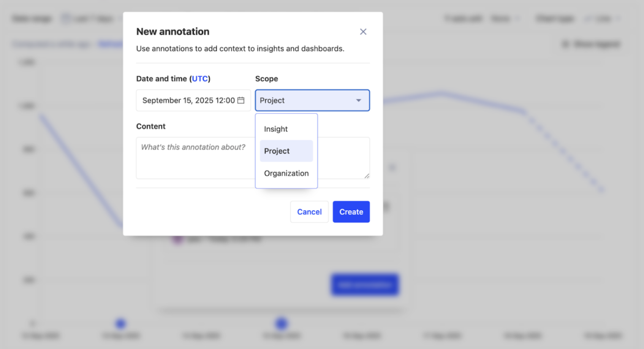Focus the annotation Content text area
The height and width of the screenshot is (349, 644).
[194, 158]
